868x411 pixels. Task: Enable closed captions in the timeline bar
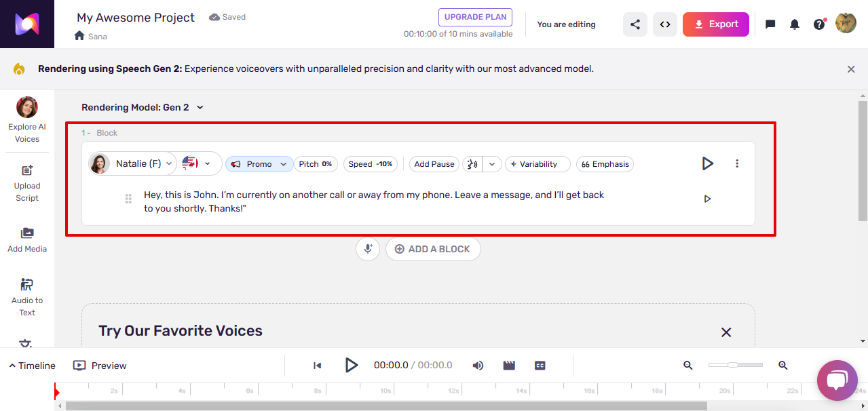click(x=540, y=365)
